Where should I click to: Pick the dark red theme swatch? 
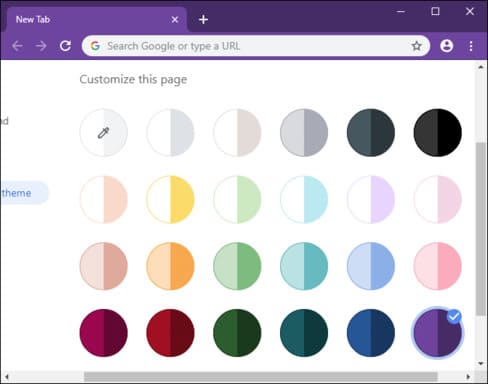pos(170,333)
